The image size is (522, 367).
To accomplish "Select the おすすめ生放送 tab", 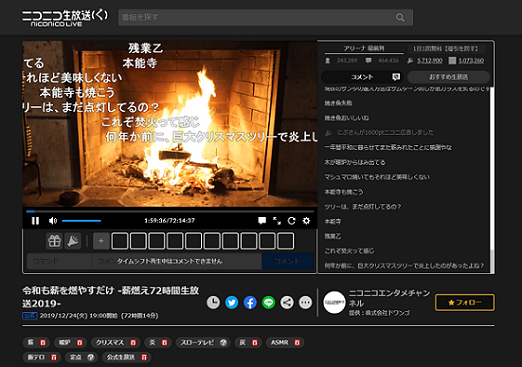I will click(x=448, y=77).
